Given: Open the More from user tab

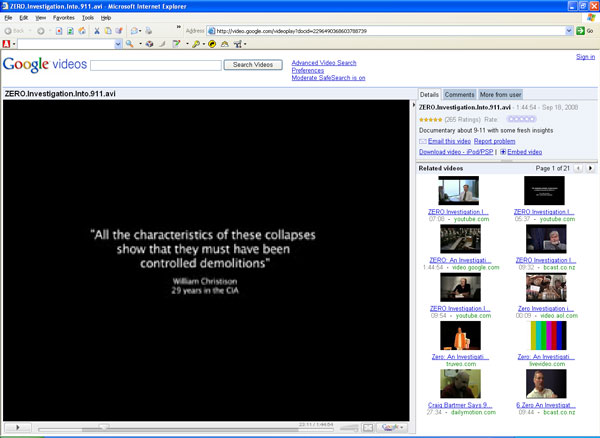Looking at the screenshot, I should [501, 94].
